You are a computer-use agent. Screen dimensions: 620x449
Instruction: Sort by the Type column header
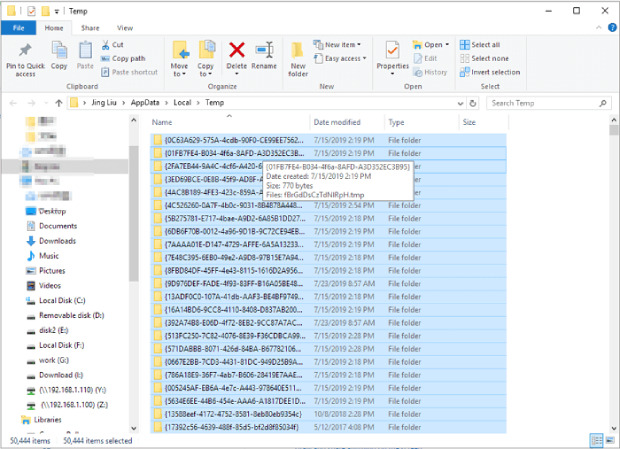tap(421, 122)
